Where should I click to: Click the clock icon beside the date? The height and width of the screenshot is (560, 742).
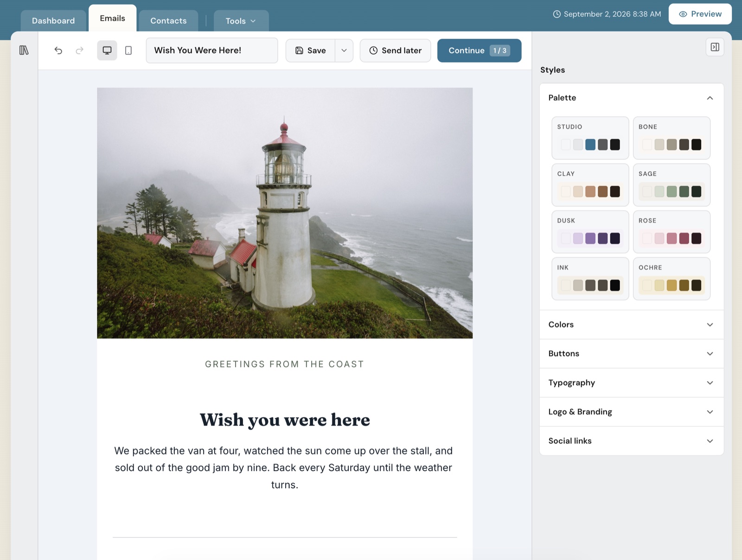[557, 14]
